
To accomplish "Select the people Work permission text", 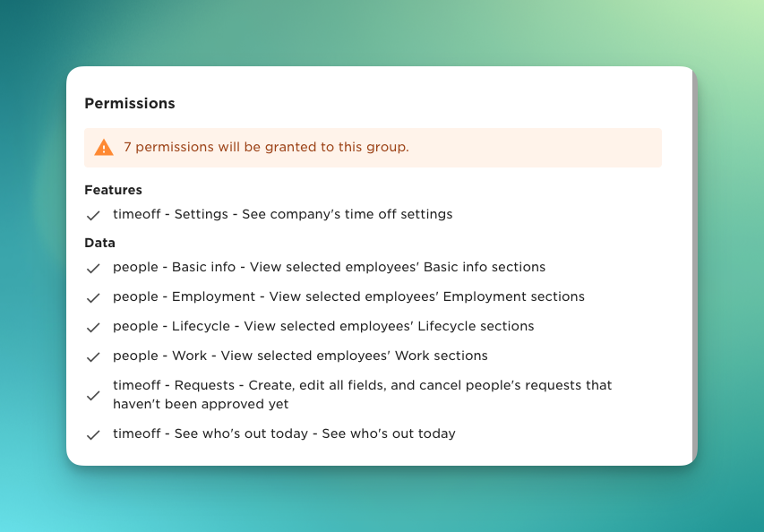I will click(300, 356).
